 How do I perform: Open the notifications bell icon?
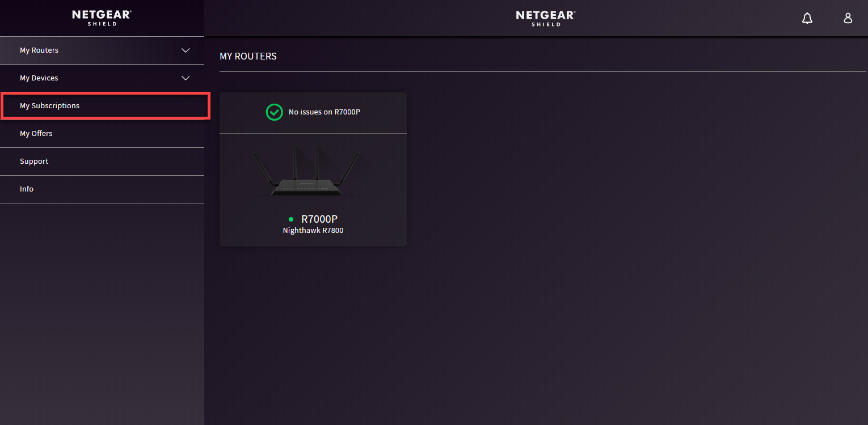807,18
